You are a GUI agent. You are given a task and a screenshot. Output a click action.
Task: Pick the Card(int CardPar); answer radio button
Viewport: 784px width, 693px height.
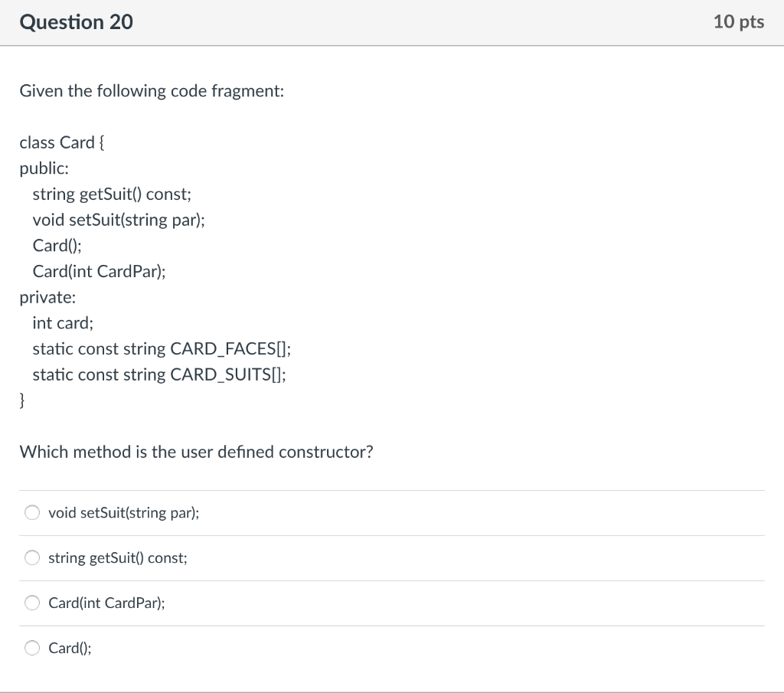(x=32, y=603)
